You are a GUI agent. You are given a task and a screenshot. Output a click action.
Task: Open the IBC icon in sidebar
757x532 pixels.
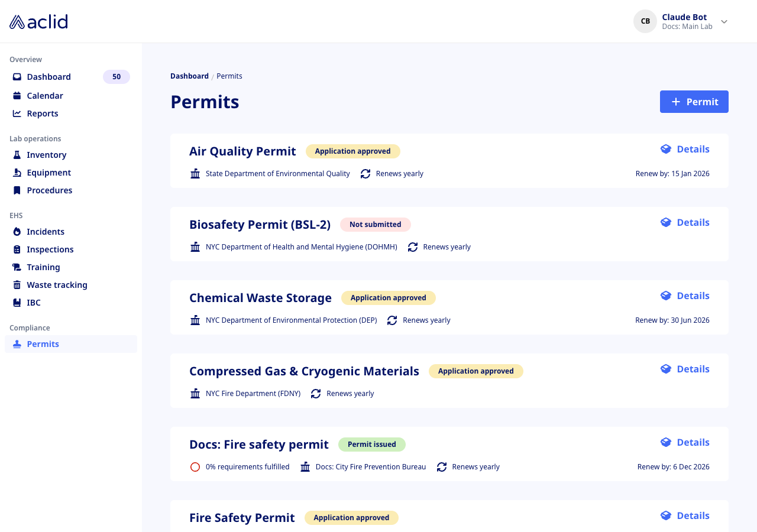point(17,303)
